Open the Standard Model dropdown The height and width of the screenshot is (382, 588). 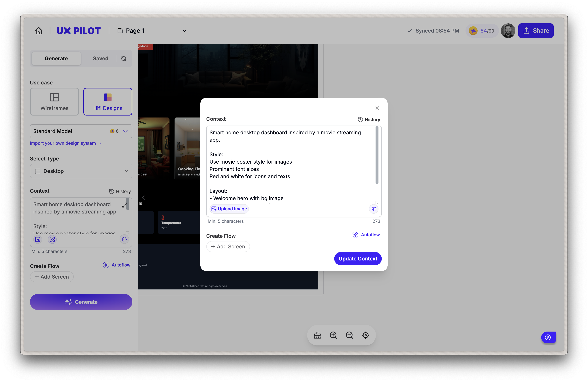[81, 131]
